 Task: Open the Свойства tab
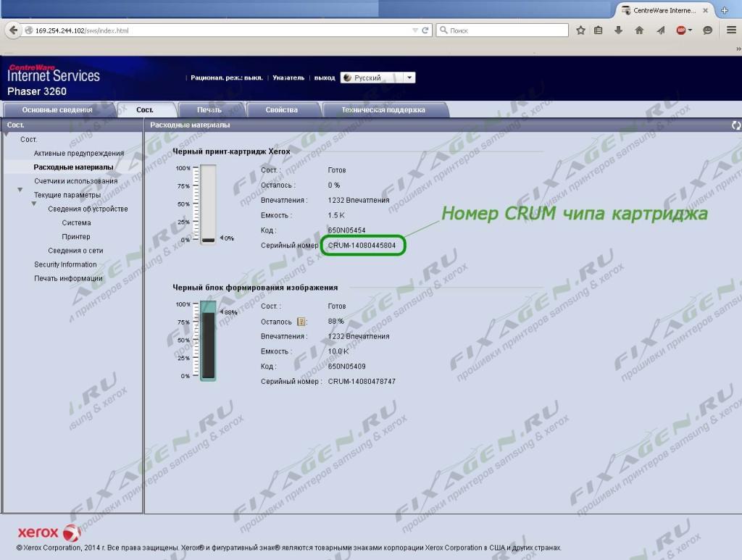tap(281, 110)
